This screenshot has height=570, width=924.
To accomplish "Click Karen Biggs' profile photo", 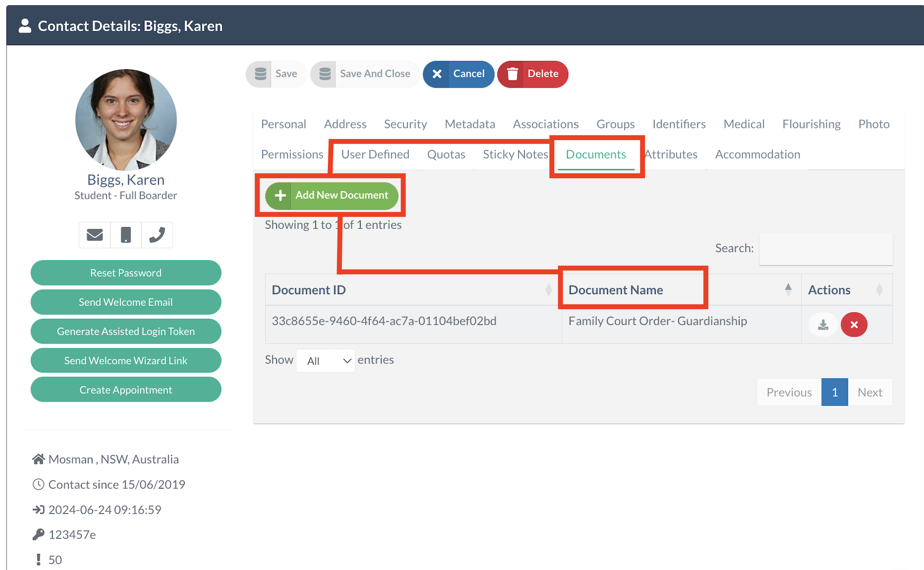I will 126,120.
